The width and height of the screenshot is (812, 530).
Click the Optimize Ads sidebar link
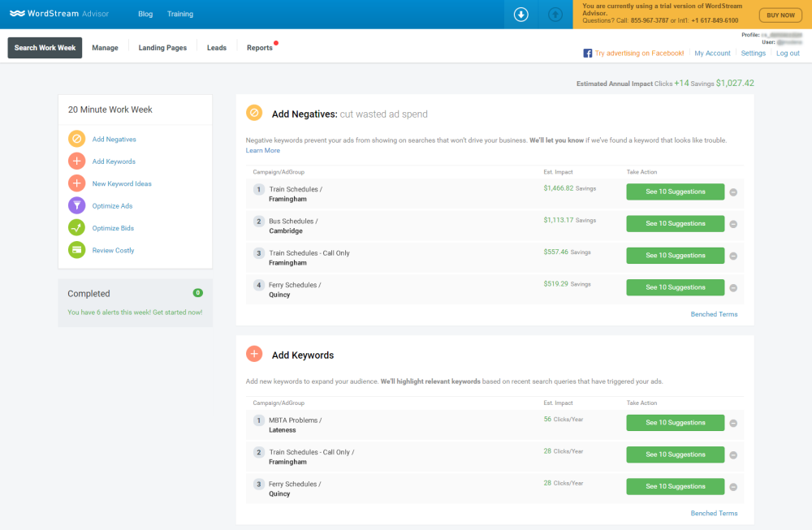click(112, 206)
